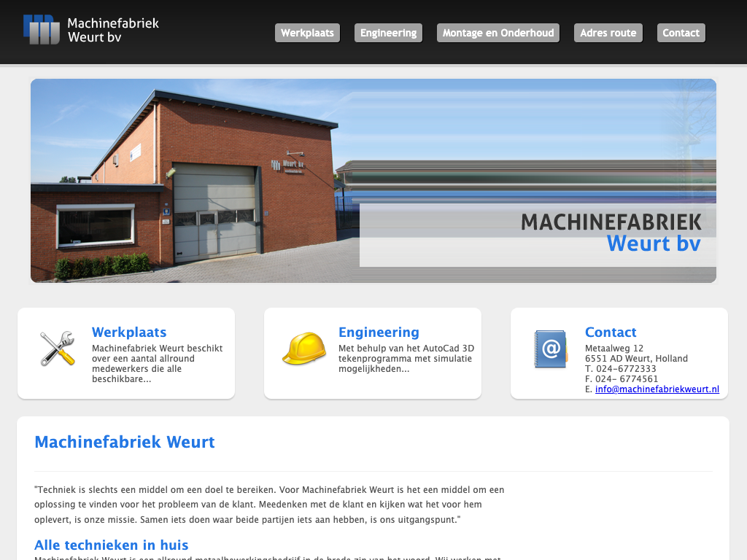Click the Alle technieken in huis heading
Viewport: 747px width, 560px height.
pos(111,545)
